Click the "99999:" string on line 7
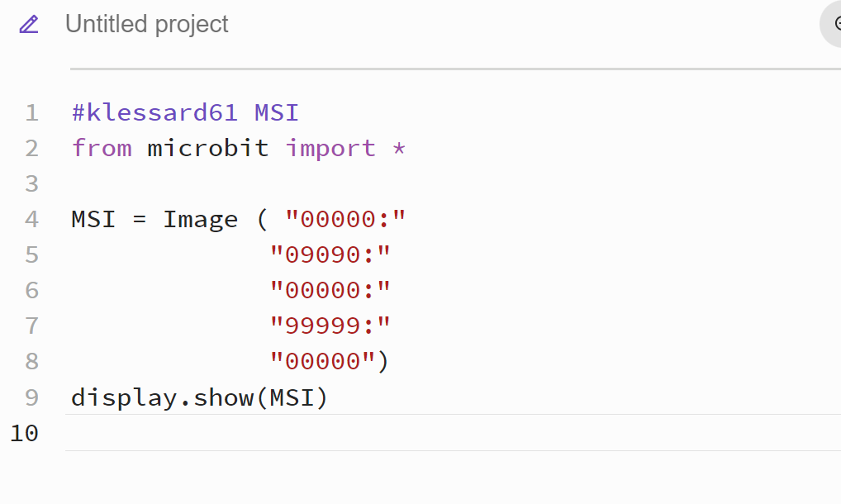Screen dimensions: 841x504 [x=330, y=326]
